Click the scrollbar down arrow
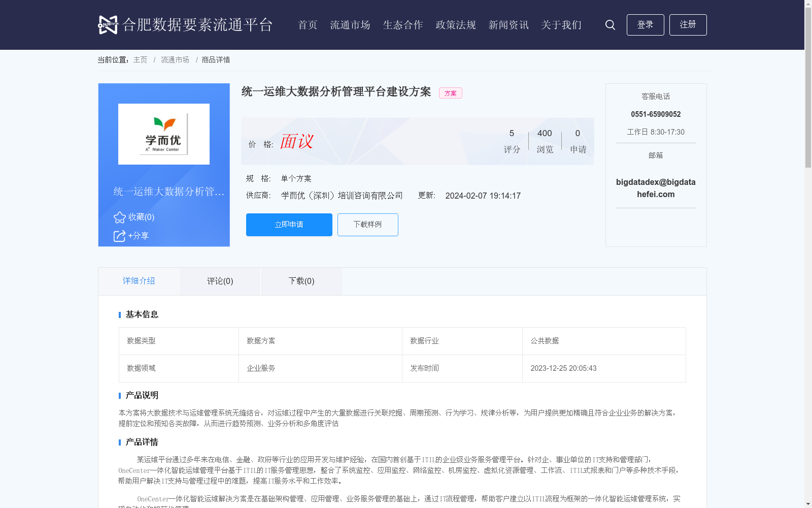The image size is (812, 508). [808, 504]
